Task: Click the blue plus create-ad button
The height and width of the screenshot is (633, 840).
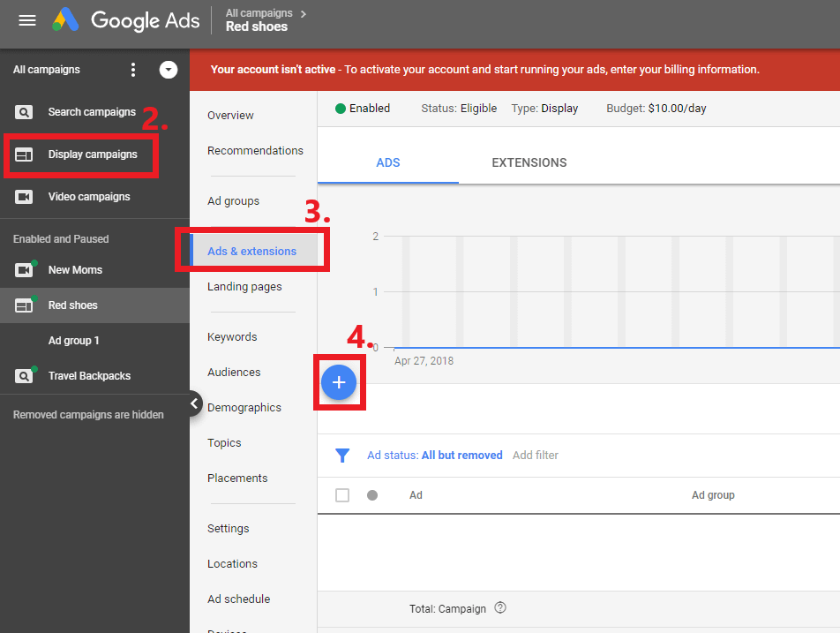Action: 339,382
